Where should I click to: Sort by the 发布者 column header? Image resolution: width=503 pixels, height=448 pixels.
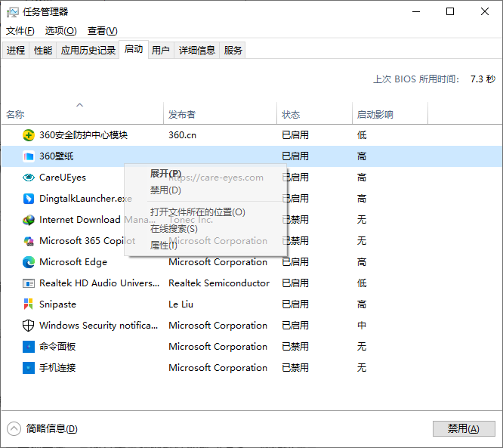(221, 113)
